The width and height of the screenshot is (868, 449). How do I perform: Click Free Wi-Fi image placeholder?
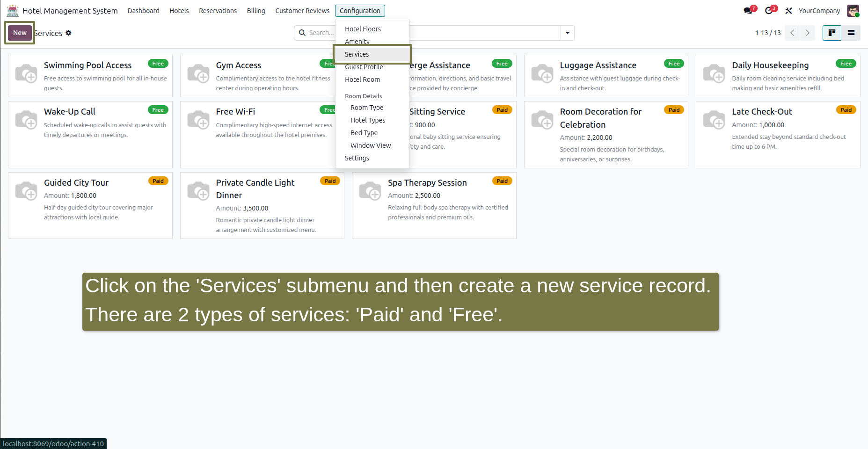198,120
